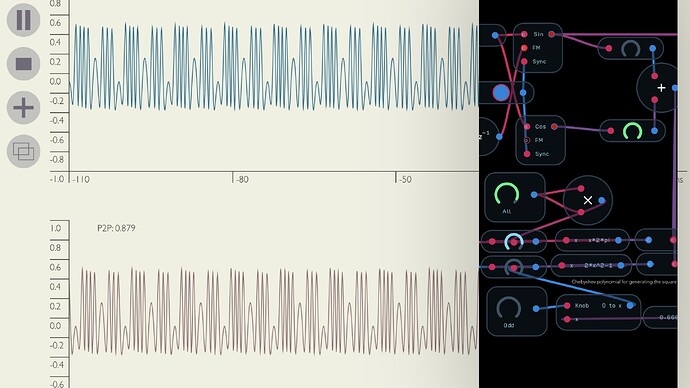Click the Multiply node X symbol
The width and height of the screenshot is (690, 388).
587,200
